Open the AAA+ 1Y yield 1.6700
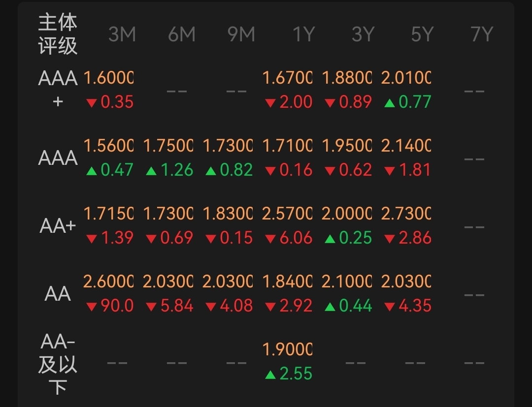Image resolution: width=532 pixels, height=407 pixels. (x=287, y=78)
